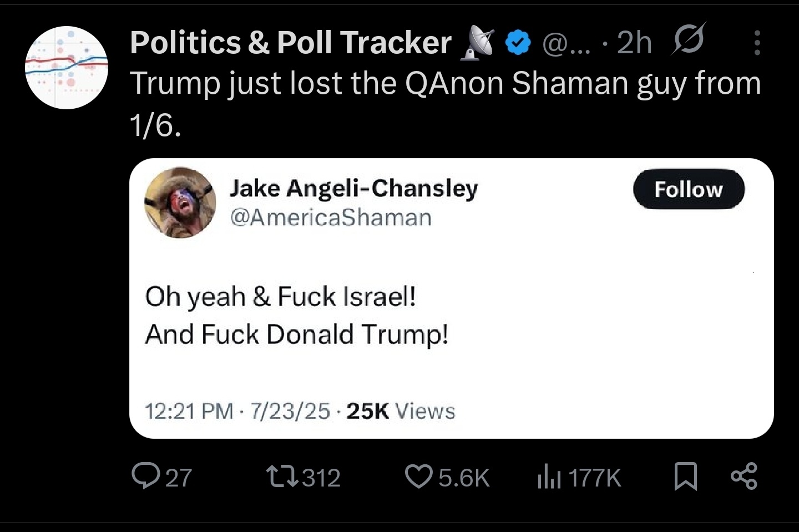Open the three-dot more options menu
This screenshot has width=799, height=532.
click(757, 43)
